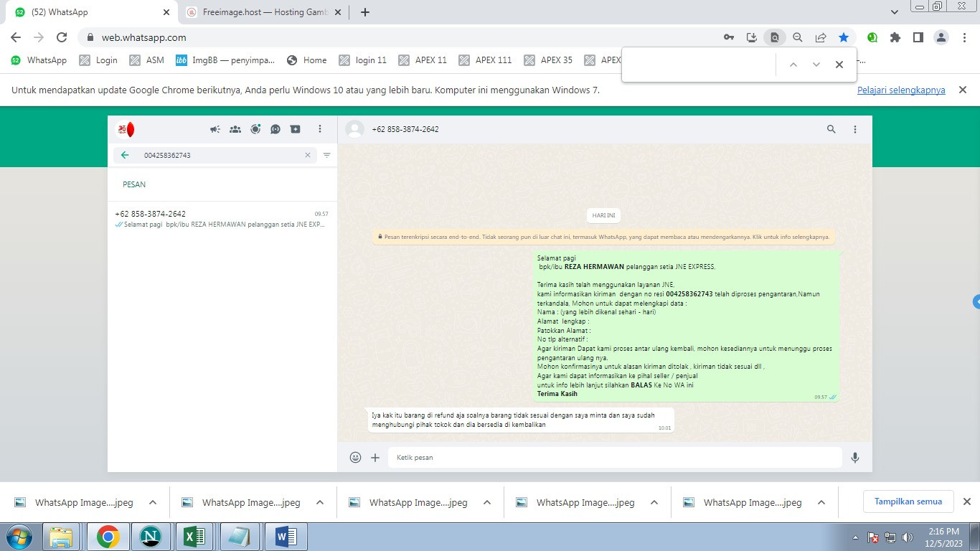Screen dimensions: 980x551
Task: Open the green WhatsApp extension icon
Action: pyautogui.click(x=872, y=37)
